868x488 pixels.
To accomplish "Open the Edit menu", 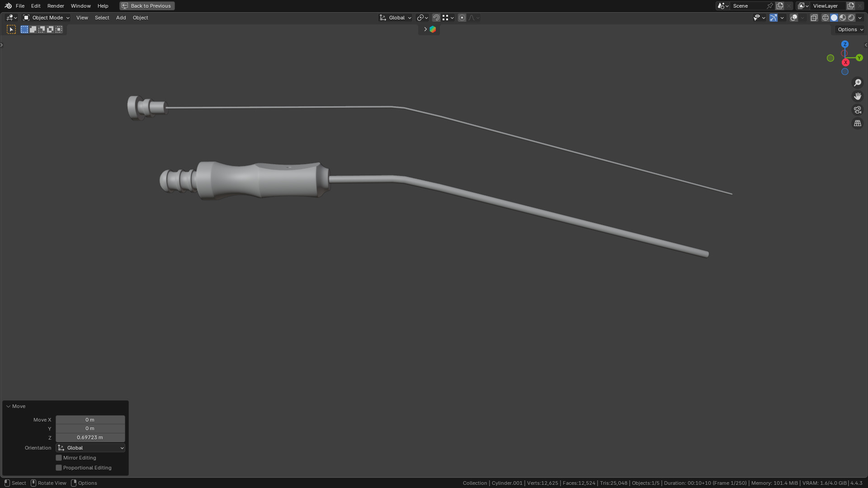I will (36, 6).
